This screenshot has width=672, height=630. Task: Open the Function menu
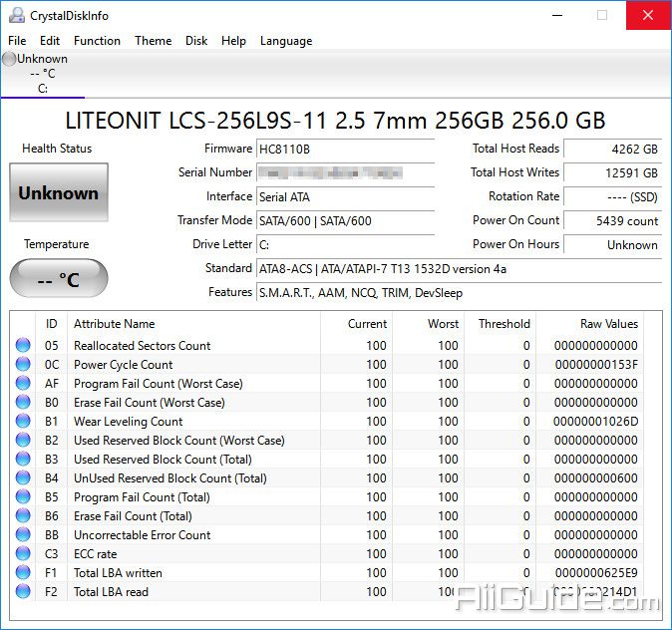click(98, 41)
